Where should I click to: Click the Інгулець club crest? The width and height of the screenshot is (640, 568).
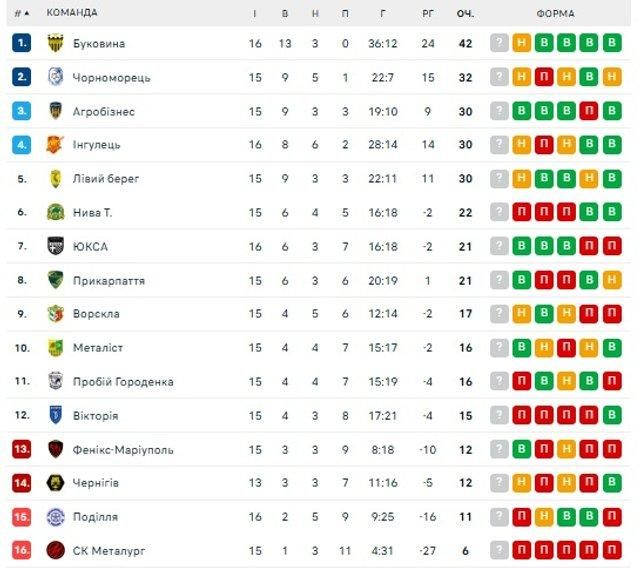(x=56, y=145)
